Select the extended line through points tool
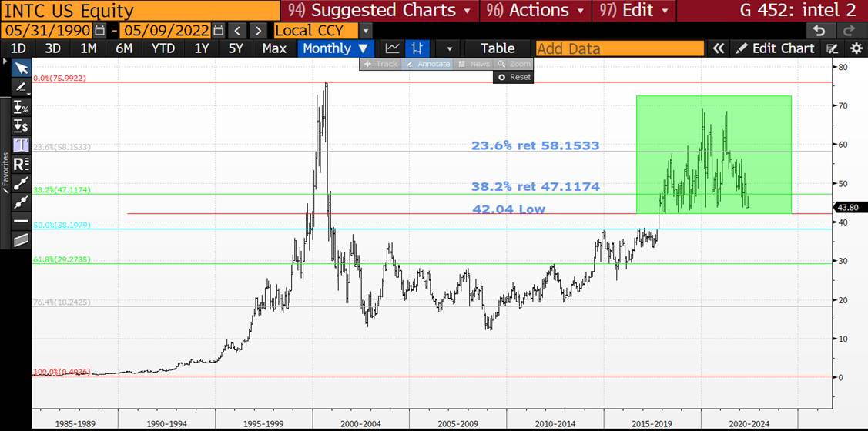 22,202
